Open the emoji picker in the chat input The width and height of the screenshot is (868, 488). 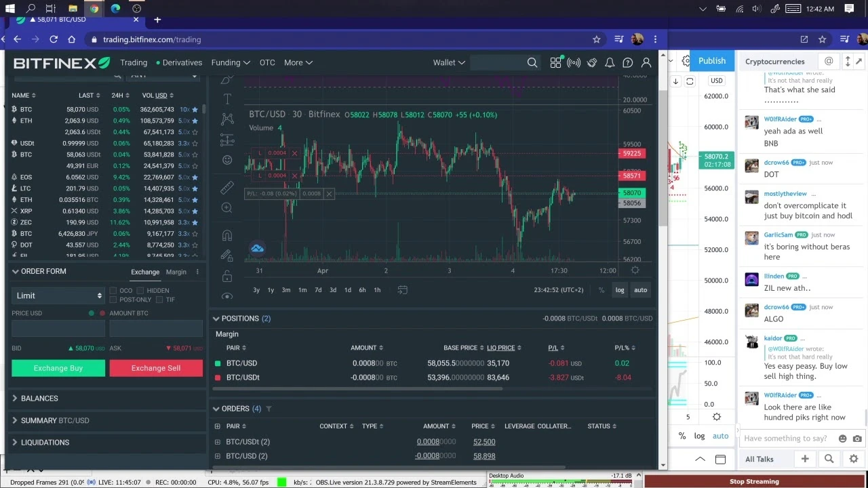point(843,439)
